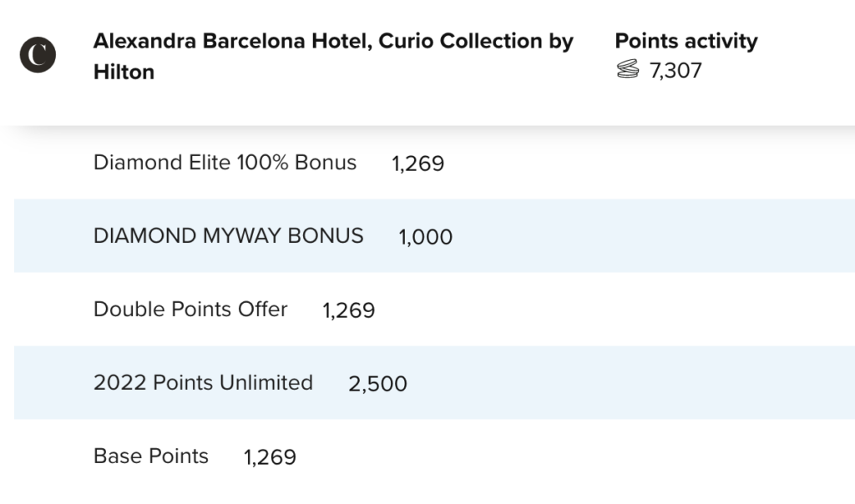Click the Double Points Offer label
This screenshot has width=855, height=504.
pos(190,309)
